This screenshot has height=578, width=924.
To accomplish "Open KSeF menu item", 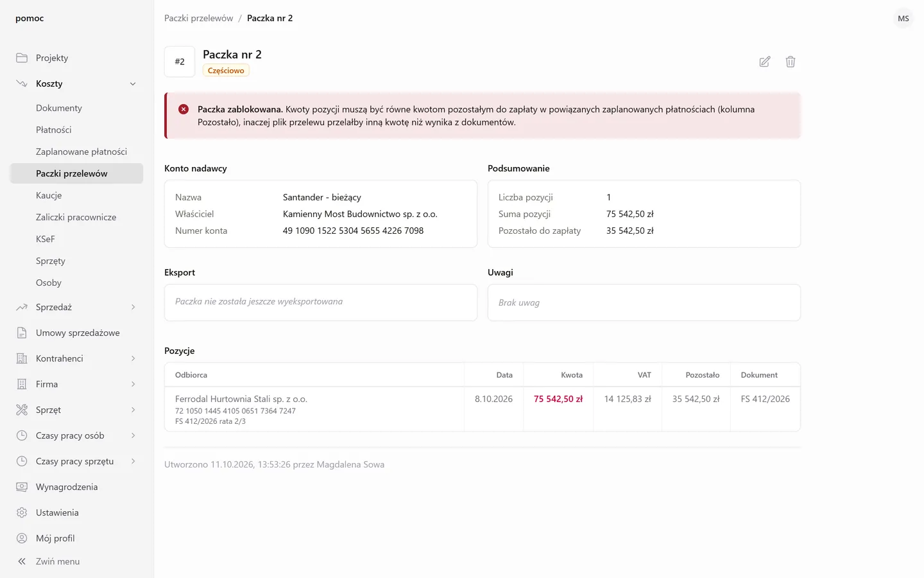I will click(x=76, y=239).
